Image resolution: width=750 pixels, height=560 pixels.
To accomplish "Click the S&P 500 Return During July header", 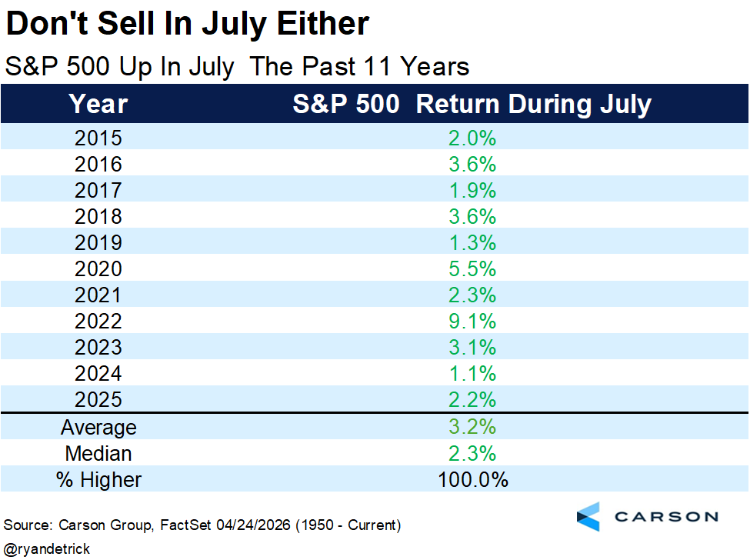I will 472,104.
